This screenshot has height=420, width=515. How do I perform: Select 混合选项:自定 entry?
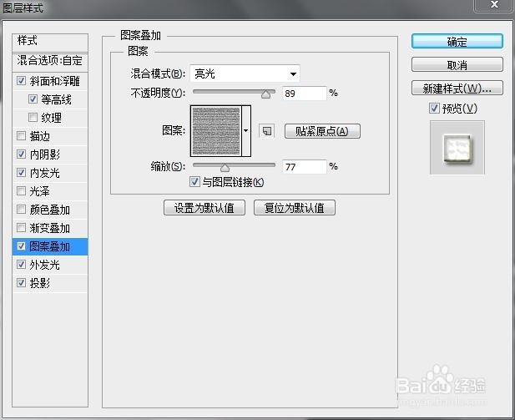tap(50, 62)
